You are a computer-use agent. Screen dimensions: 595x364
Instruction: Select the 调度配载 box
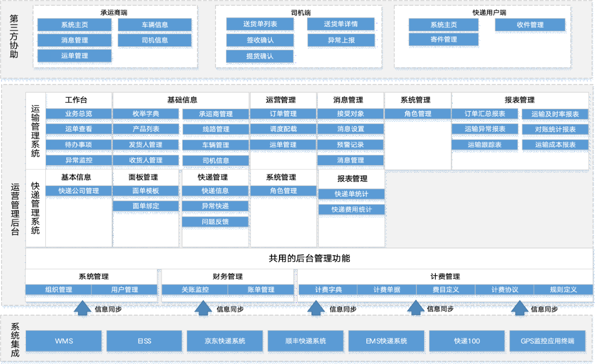click(283, 129)
